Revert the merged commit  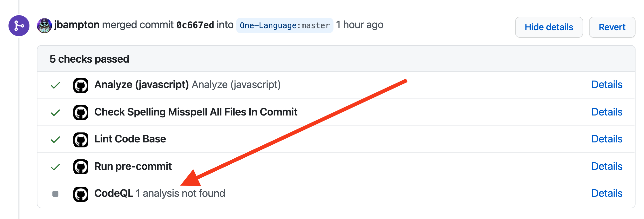612,27
